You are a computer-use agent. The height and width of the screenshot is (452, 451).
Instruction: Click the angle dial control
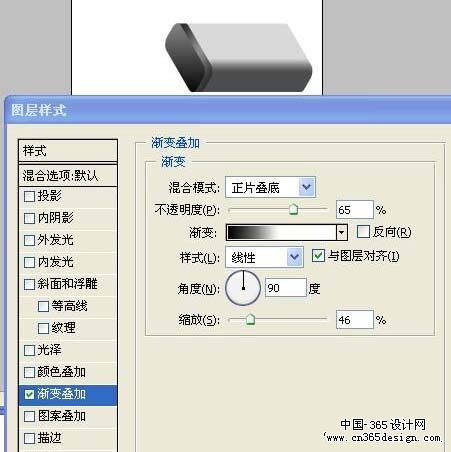243,288
